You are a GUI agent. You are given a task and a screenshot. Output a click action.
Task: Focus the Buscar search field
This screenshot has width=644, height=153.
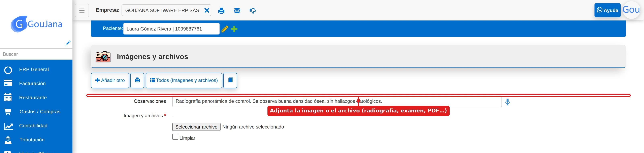tap(36, 54)
